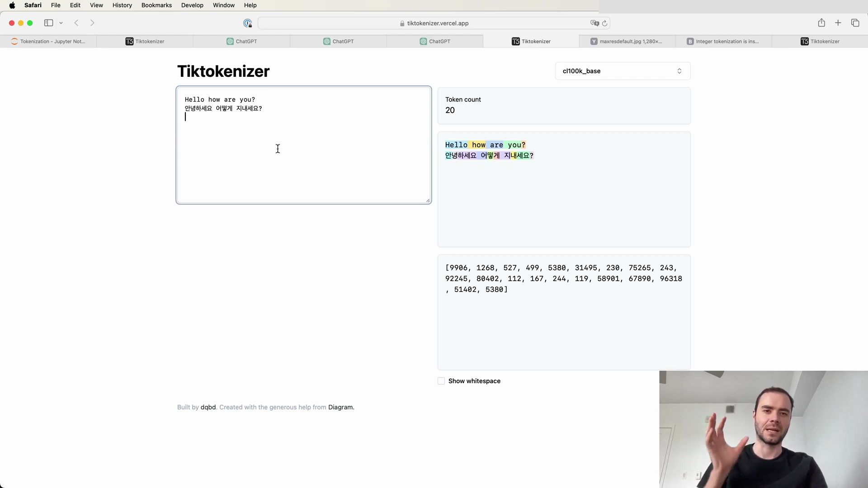Switch to the first Tiktokenizer tab
Screen dimensions: 868x488
pos(145,42)
